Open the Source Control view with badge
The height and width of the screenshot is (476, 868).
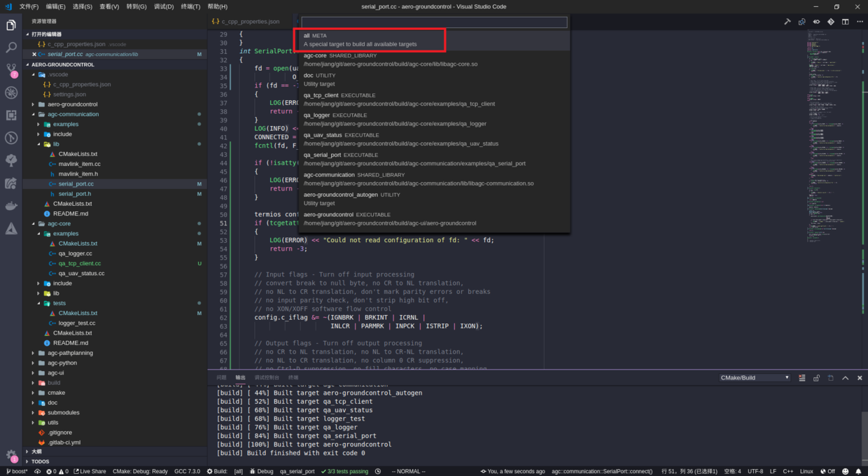tap(11, 70)
